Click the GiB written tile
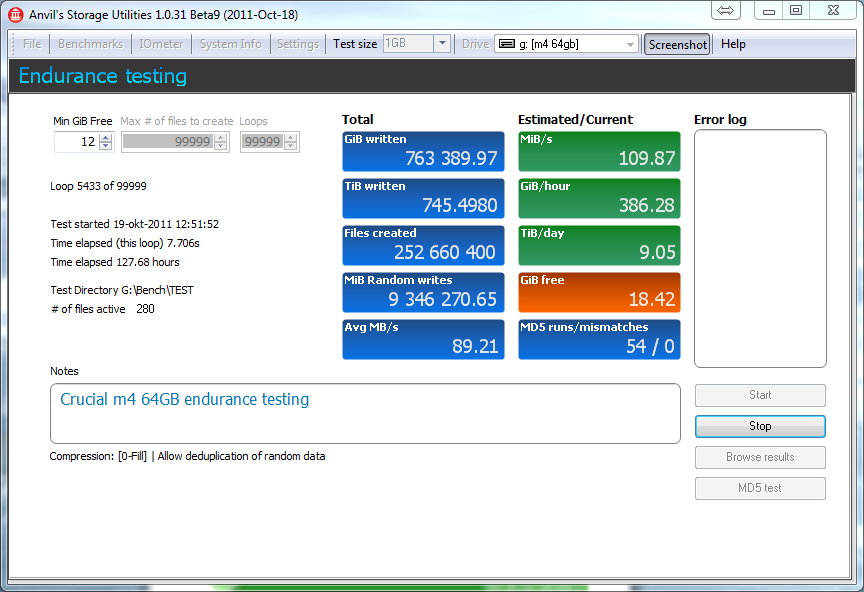 click(423, 152)
